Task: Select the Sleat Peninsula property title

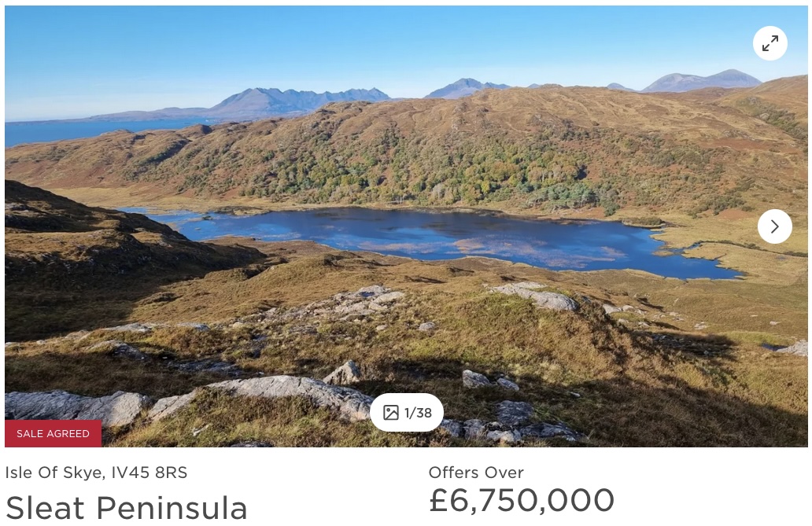Action: tap(127, 507)
